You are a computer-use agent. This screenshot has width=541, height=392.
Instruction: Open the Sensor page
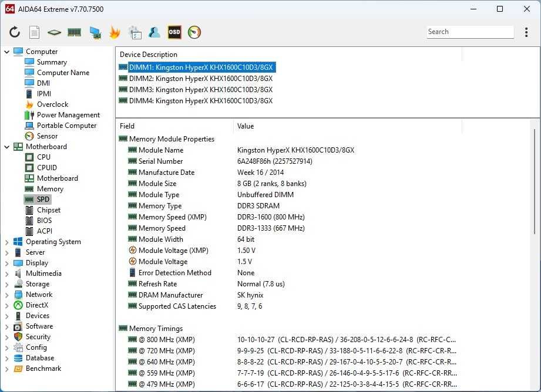47,136
